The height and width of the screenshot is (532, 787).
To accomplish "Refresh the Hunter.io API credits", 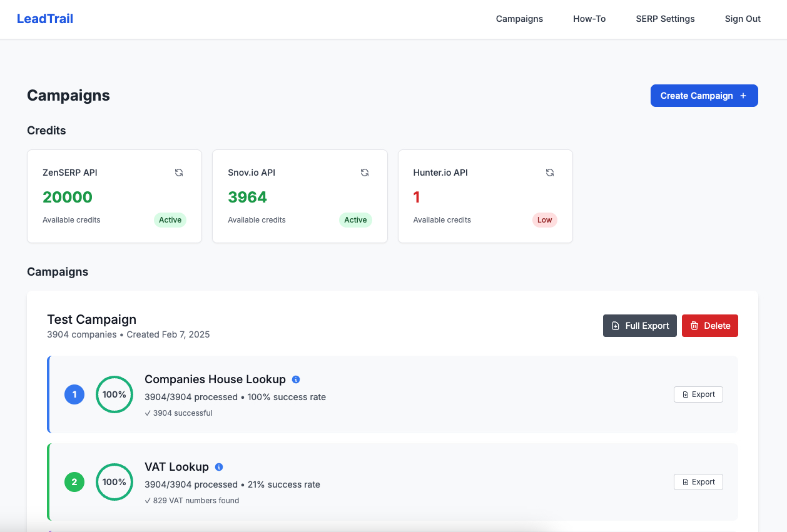I will (x=550, y=173).
